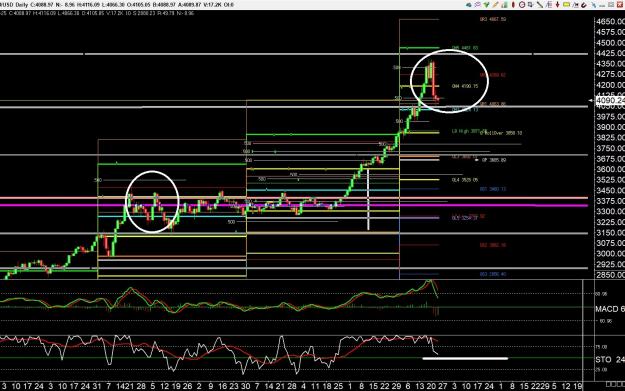Image resolution: width=625 pixels, height=391 pixels.
Task: Click the 4575.00 price axis label
Action: [610, 32]
